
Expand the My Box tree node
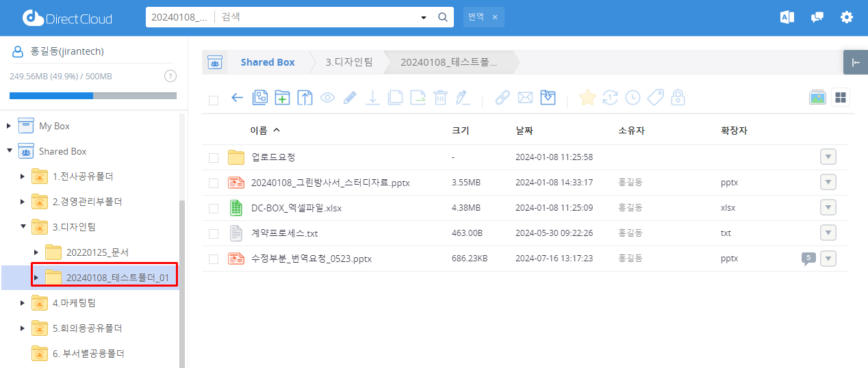coord(9,126)
